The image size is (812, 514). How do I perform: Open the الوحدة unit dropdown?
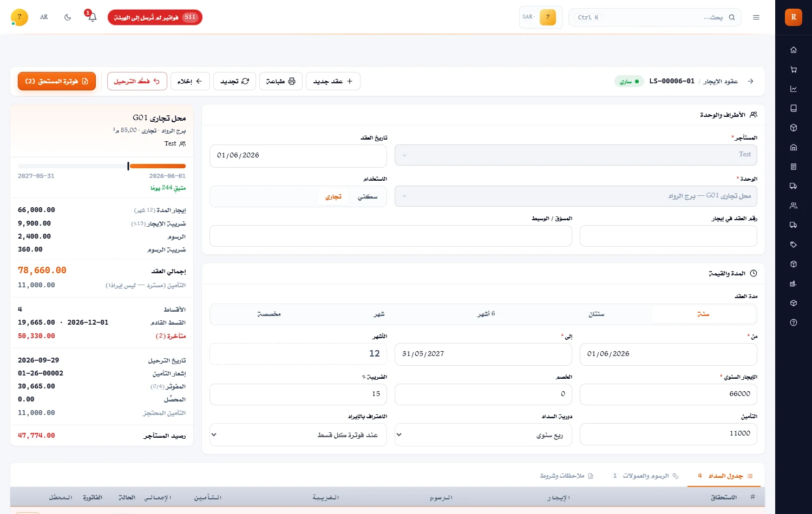pos(576,196)
